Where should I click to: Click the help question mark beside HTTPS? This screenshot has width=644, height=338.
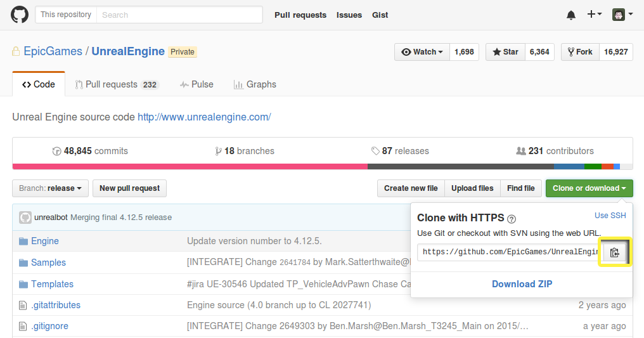click(x=512, y=219)
